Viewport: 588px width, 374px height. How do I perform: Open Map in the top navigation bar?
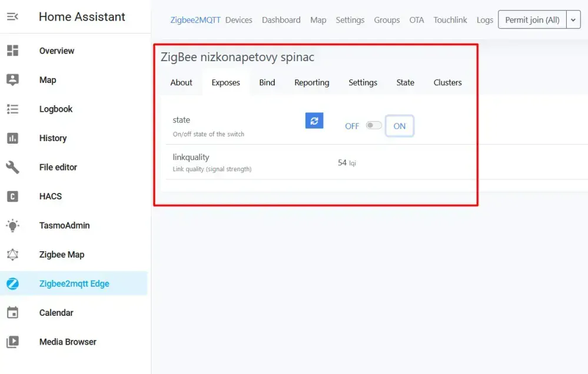(x=318, y=20)
